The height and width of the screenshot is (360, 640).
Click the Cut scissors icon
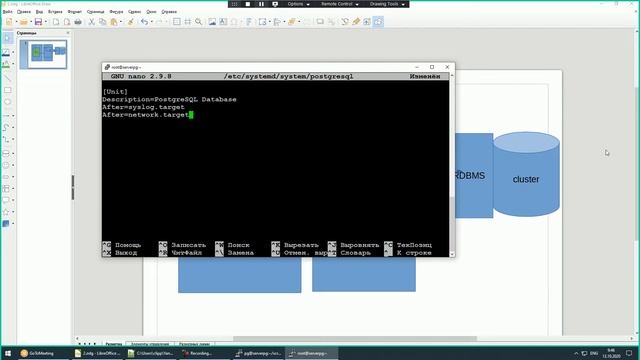click(x=91, y=22)
